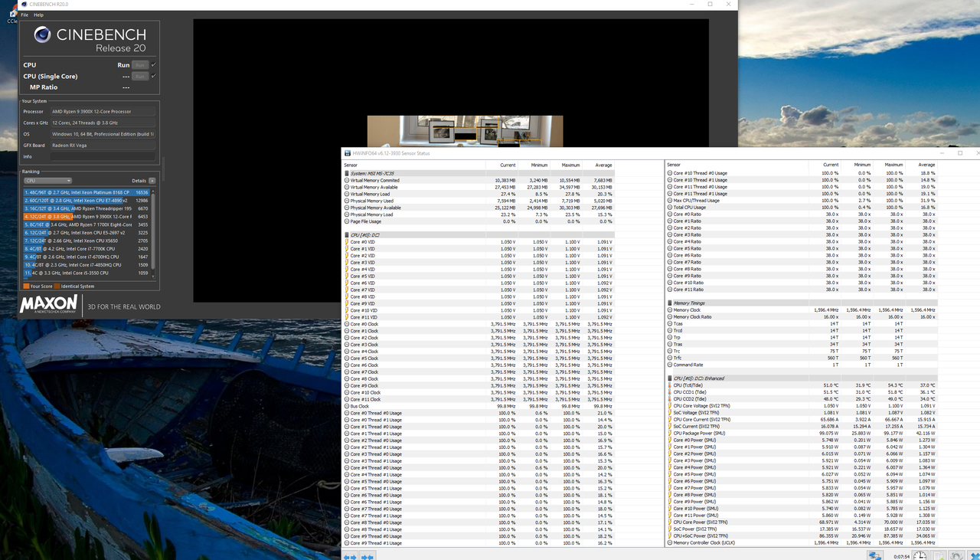Image resolution: width=980 pixels, height=560 pixels.
Task: Select the Memory Timings sensor group row
Action: pyautogui.click(x=802, y=303)
